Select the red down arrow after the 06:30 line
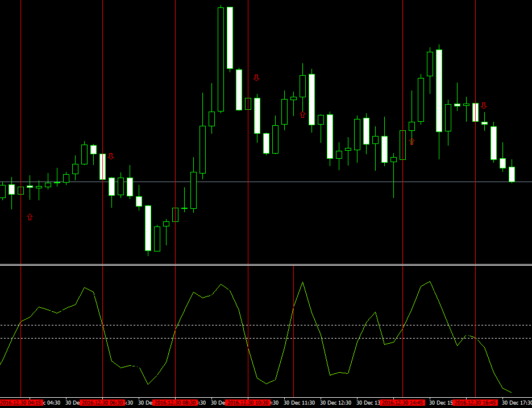Viewport: 532px width, 408px height. pos(111,156)
